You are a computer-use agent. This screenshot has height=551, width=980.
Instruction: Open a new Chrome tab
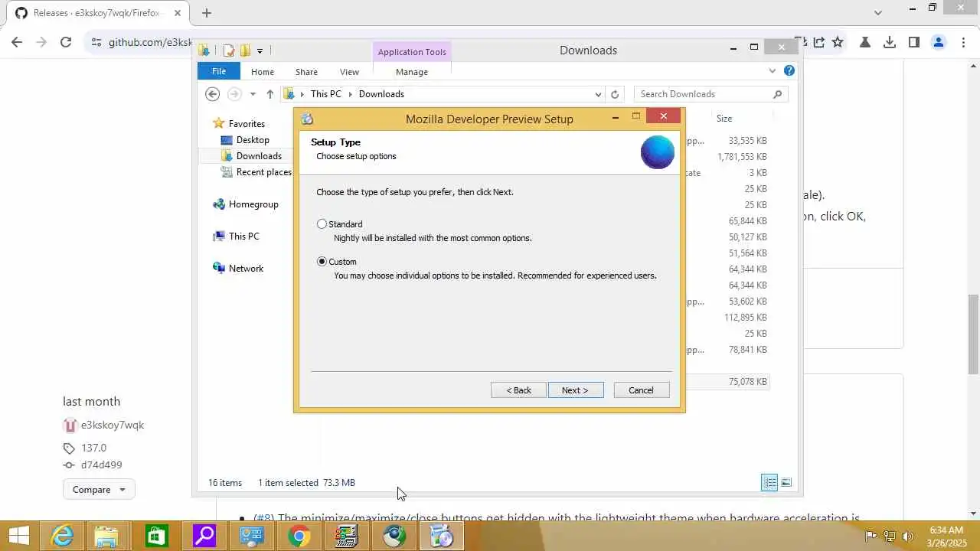click(207, 12)
